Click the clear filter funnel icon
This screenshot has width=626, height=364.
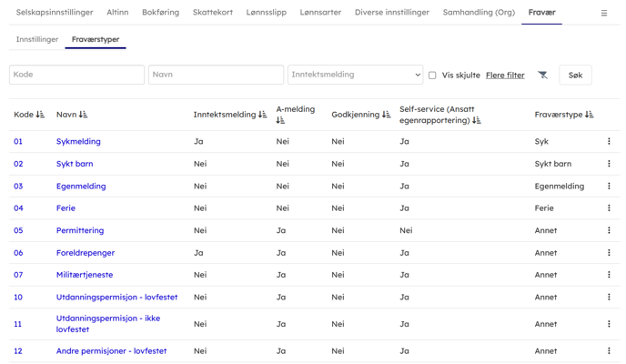coord(542,76)
